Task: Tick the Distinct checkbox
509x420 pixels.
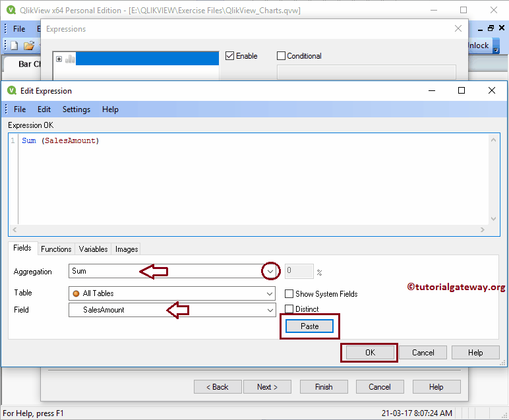Action: [289, 309]
